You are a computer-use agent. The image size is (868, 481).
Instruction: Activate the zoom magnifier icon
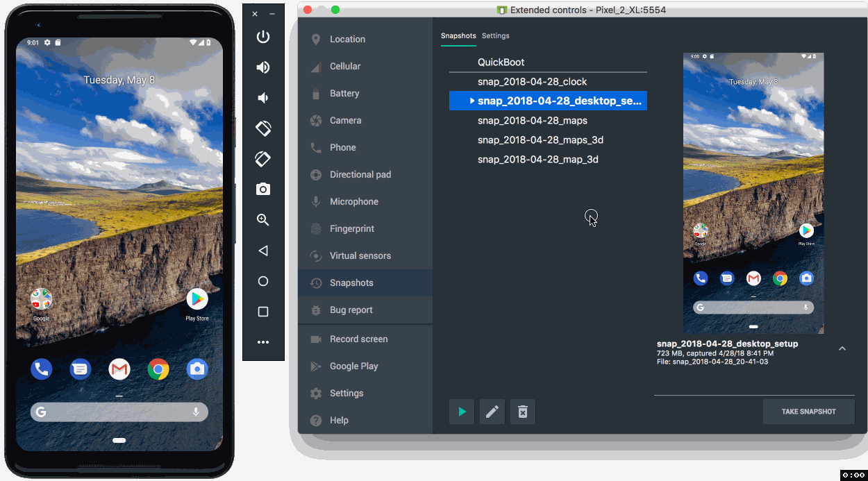click(263, 220)
